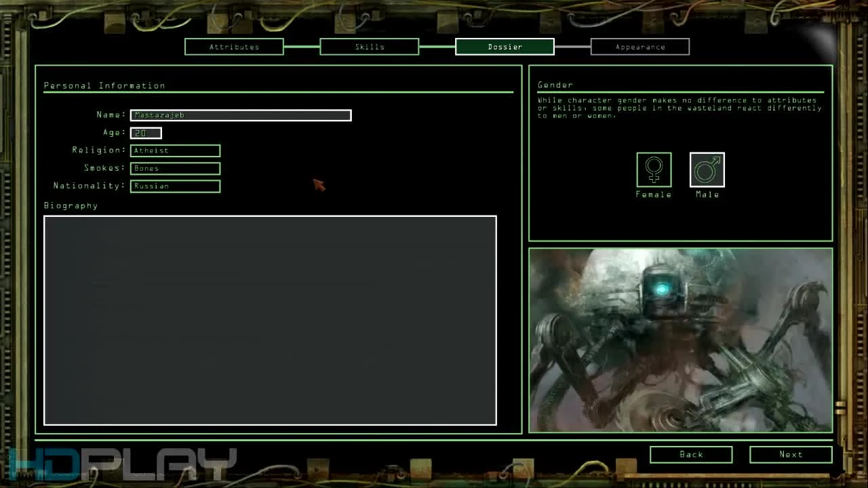Viewport: 868px width, 488px height.
Task: Click the Gender section header
Action: pos(555,85)
